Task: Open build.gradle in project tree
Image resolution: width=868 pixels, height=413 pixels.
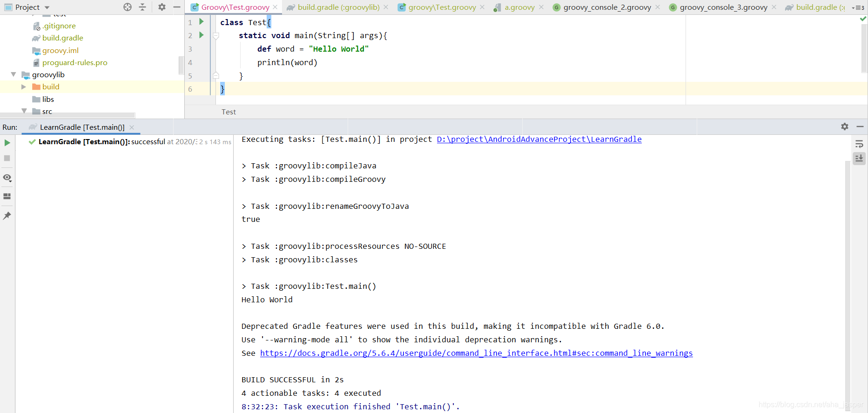Action: [x=58, y=38]
